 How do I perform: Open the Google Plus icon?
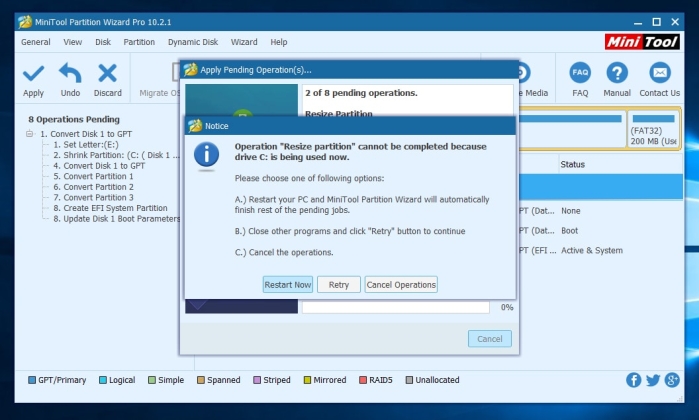pyautogui.click(x=672, y=380)
